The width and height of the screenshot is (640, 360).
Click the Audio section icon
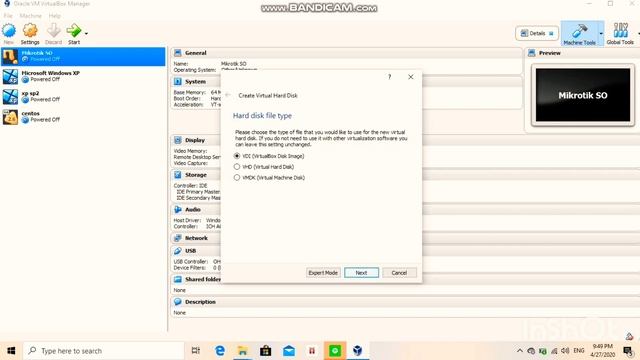[x=178, y=209]
